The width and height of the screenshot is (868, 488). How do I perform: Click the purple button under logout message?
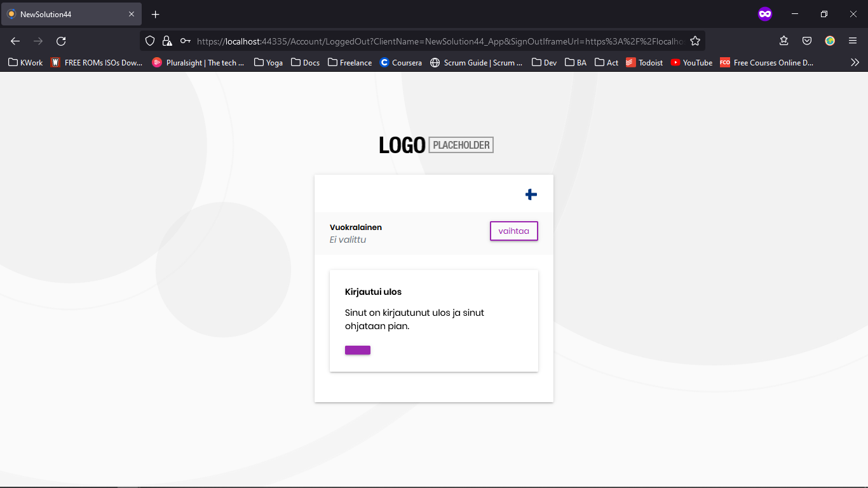[x=358, y=350]
